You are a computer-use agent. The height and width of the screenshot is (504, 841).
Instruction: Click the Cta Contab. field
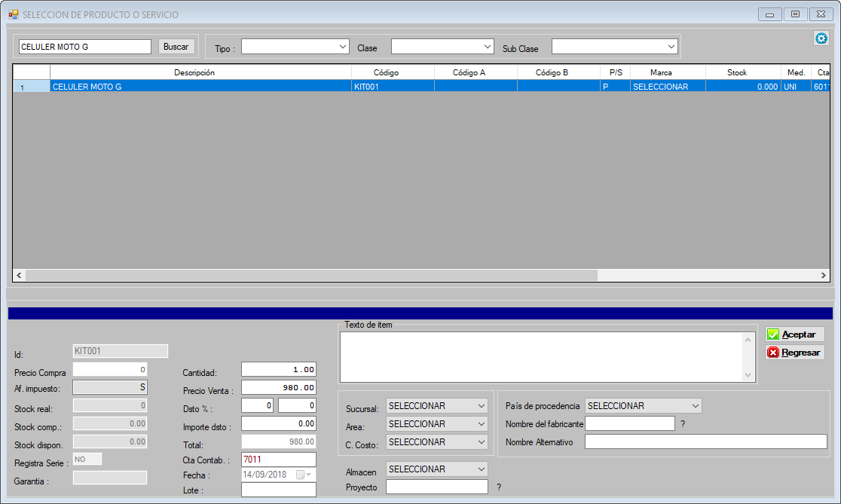[278, 460]
